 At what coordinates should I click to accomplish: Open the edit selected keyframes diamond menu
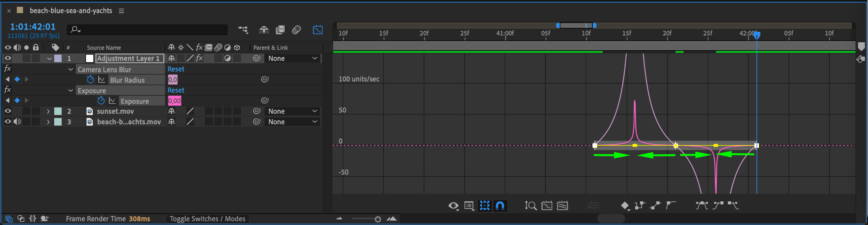click(625, 206)
